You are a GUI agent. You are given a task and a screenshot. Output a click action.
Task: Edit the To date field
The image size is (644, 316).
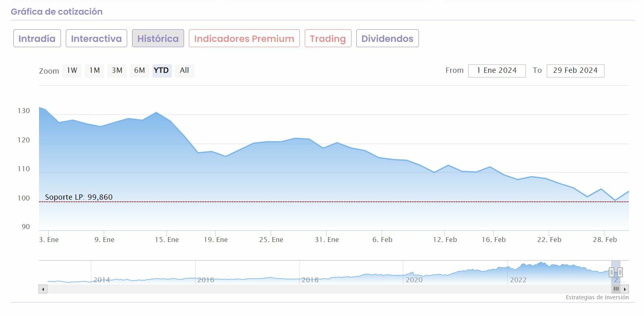(575, 71)
